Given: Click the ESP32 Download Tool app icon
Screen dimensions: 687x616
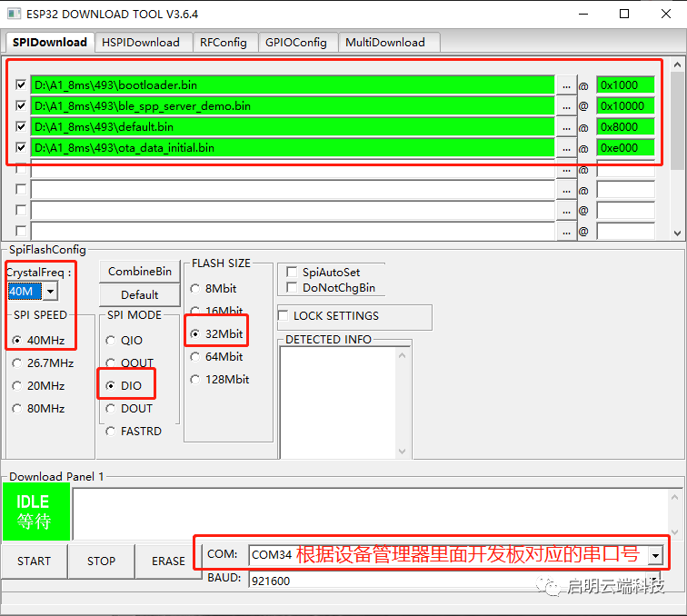Looking at the screenshot, I should 14,14.
